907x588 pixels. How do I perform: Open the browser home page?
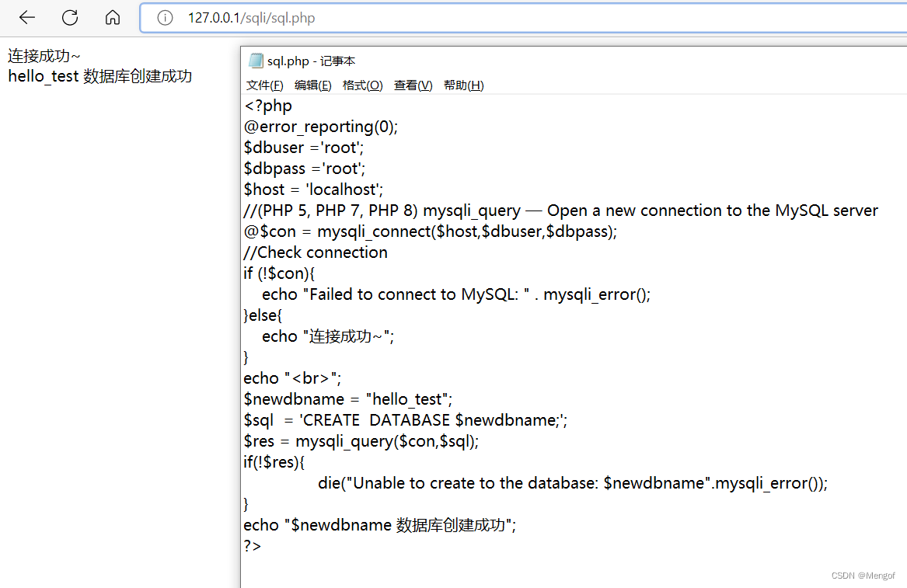coord(112,17)
